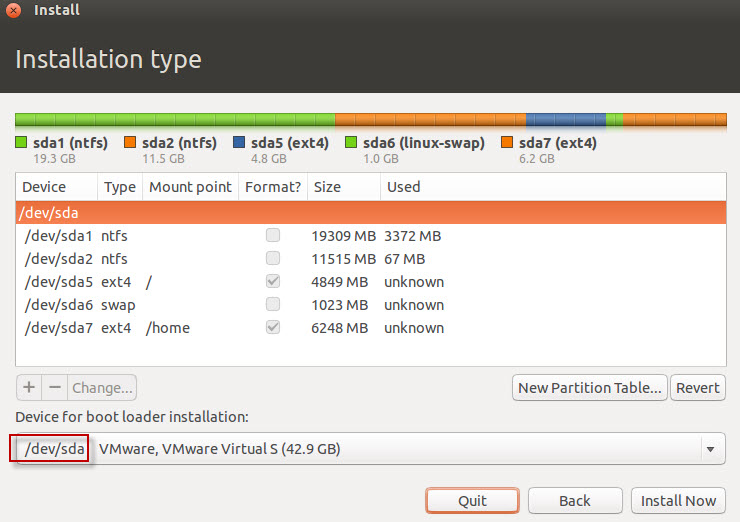Screen dimensions: 740x522
Task: Sort by the Mount point column header
Action: (x=190, y=187)
